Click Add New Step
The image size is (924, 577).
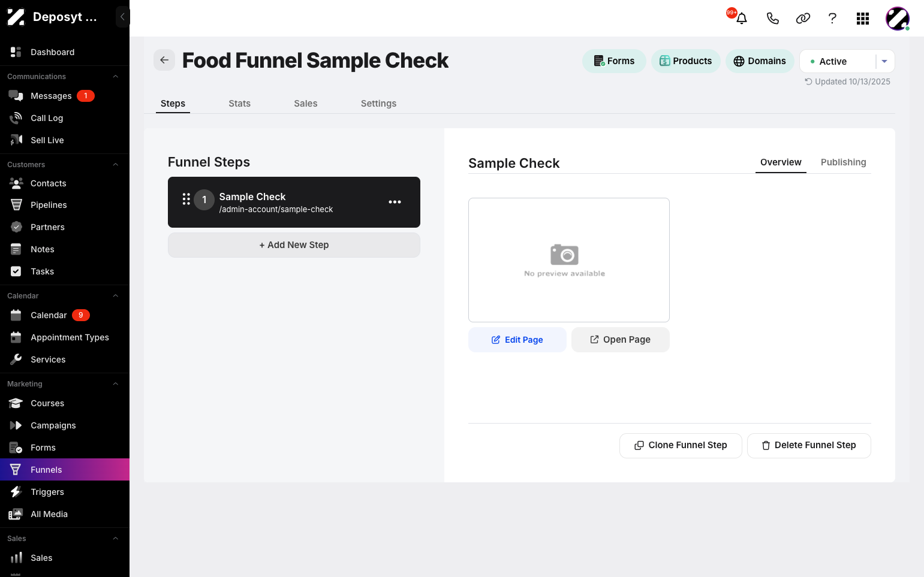294,245
